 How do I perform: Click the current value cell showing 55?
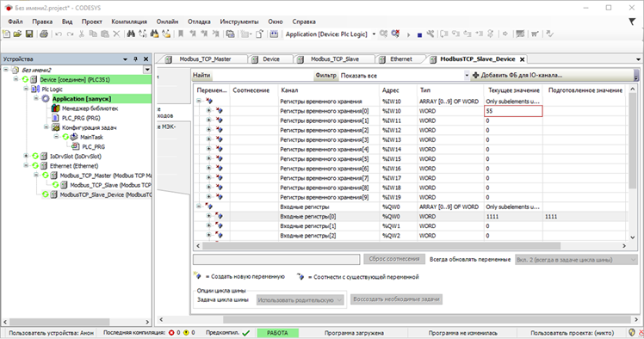click(513, 111)
